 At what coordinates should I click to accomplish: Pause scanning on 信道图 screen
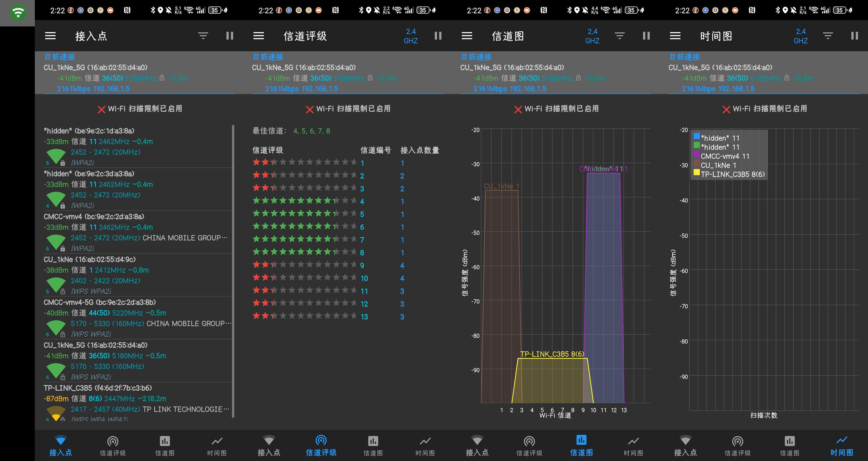[646, 36]
